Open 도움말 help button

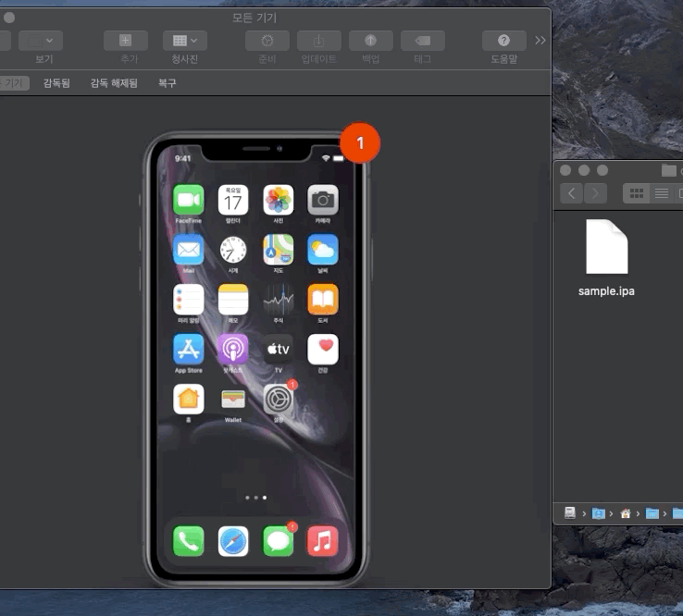click(x=504, y=41)
